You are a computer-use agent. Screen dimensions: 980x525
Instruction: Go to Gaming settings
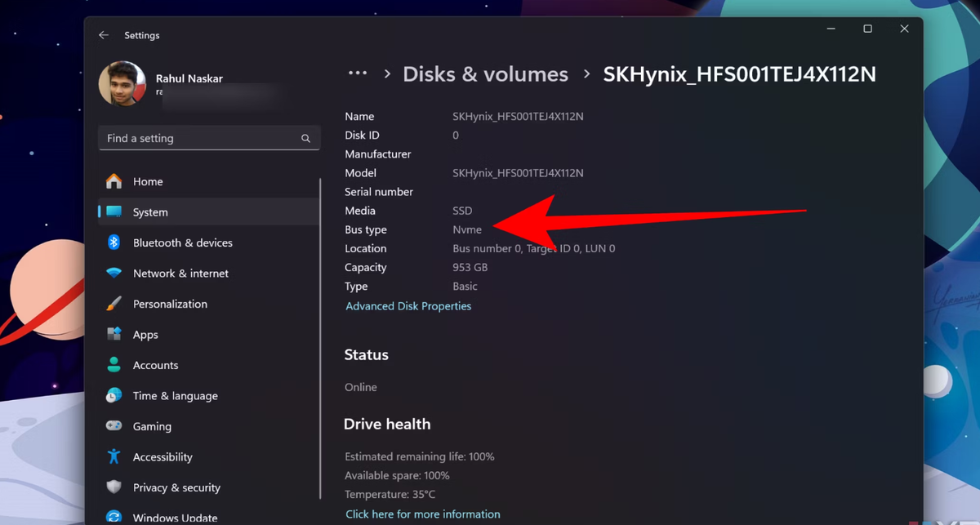click(x=208, y=426)
